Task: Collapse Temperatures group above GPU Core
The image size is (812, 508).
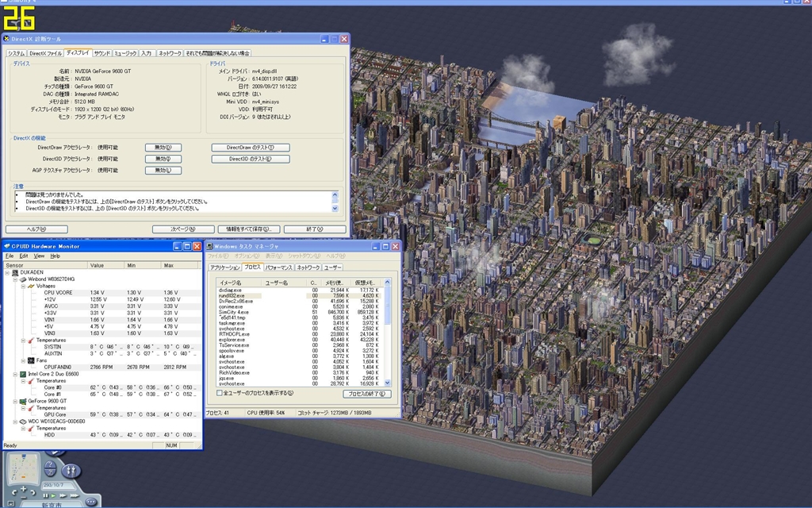Action: coord(23,408)
